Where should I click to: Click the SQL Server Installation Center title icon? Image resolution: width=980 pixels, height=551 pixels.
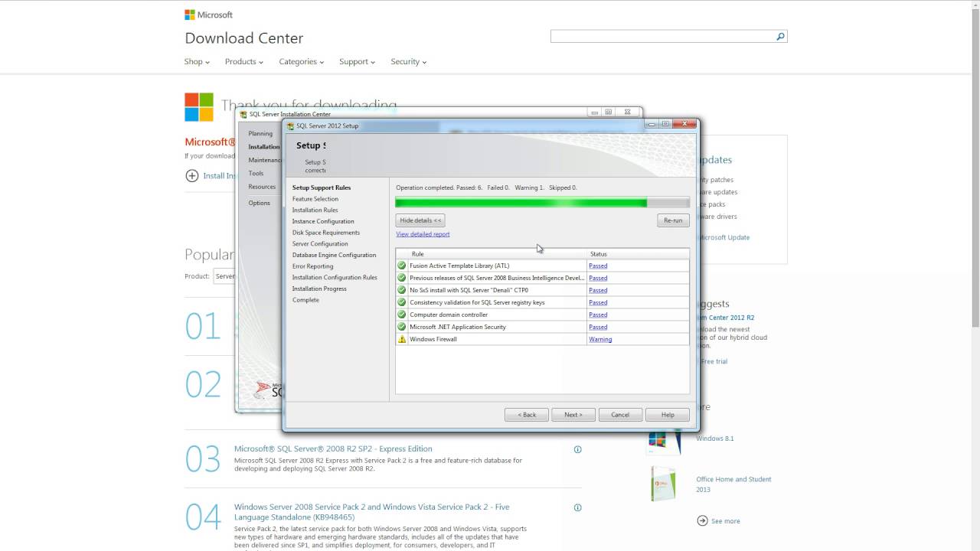[x=243, y=114]
